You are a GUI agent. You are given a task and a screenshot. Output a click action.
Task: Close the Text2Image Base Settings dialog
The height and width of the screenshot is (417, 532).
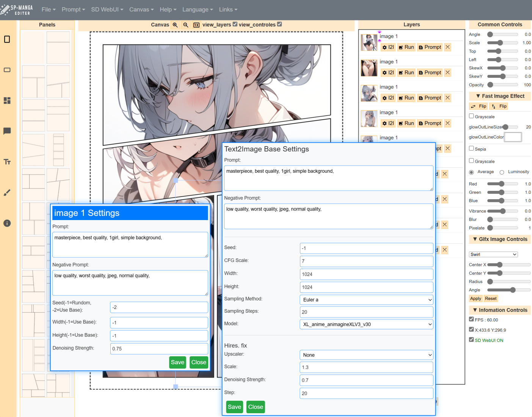(256, 407)
